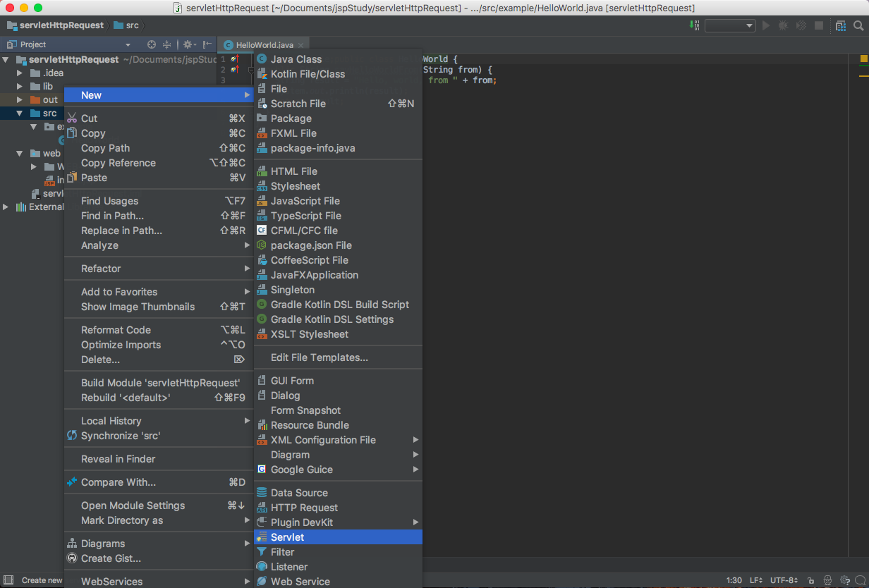This screenshot has width=869, height=588.
Task: Collapse the servletHttpRequest root node
Action: tap(7, 60)
